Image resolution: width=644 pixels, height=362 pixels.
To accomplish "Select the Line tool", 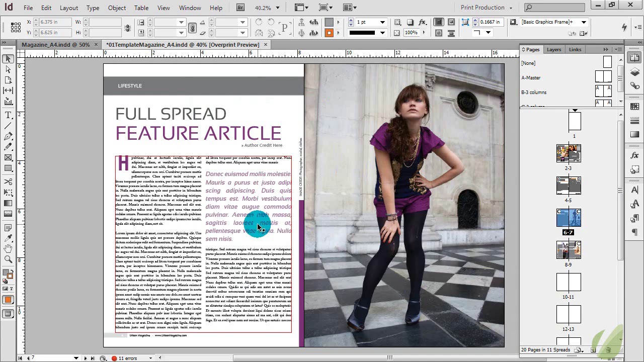I will pyautogui.click(x=8, y=125).
